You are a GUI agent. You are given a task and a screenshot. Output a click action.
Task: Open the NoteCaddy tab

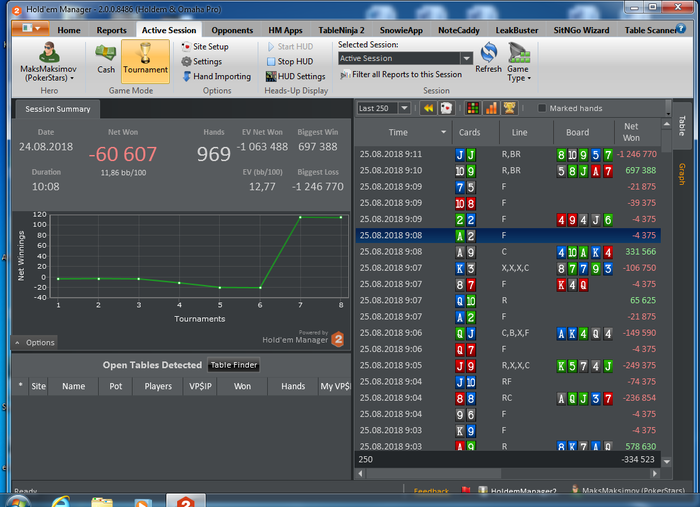458,30
